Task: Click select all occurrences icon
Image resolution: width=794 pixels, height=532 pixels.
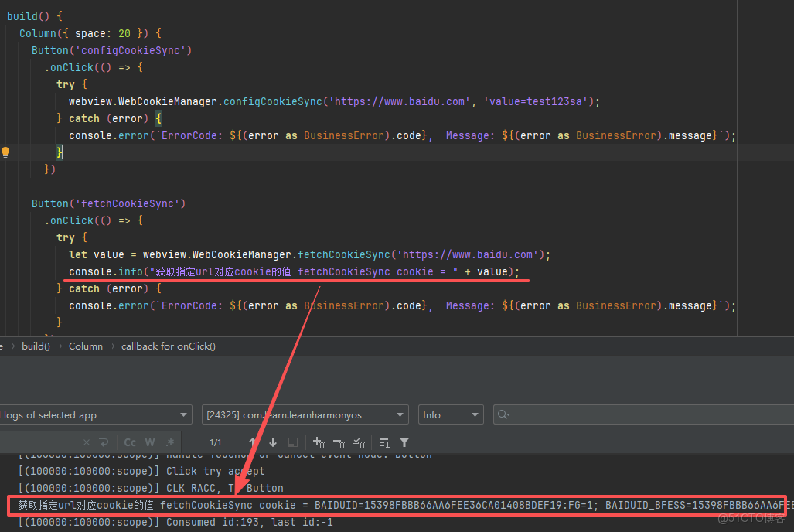Action: pos(359,442)
